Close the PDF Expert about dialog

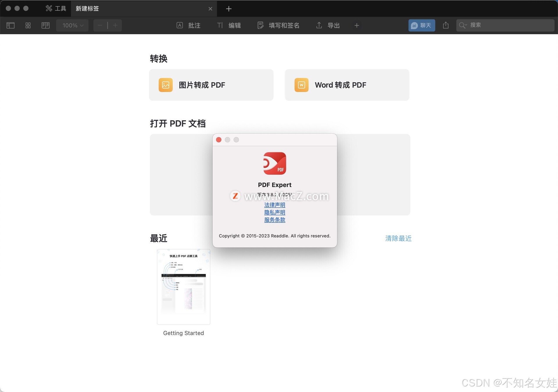tap(219, 140)
